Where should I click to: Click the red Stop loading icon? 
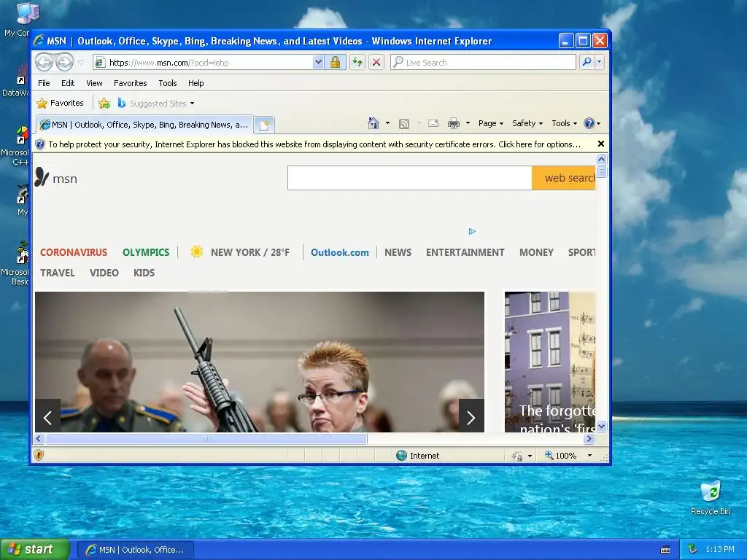pos(376,63)
